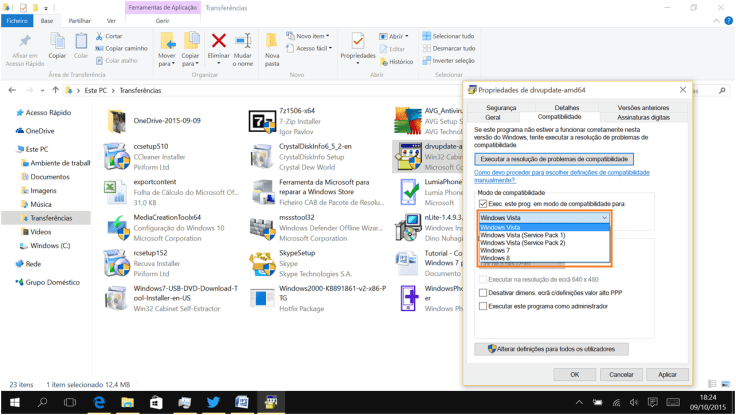Click the Eliminar red X icon

pyautogui.click(x=218, y=41)
